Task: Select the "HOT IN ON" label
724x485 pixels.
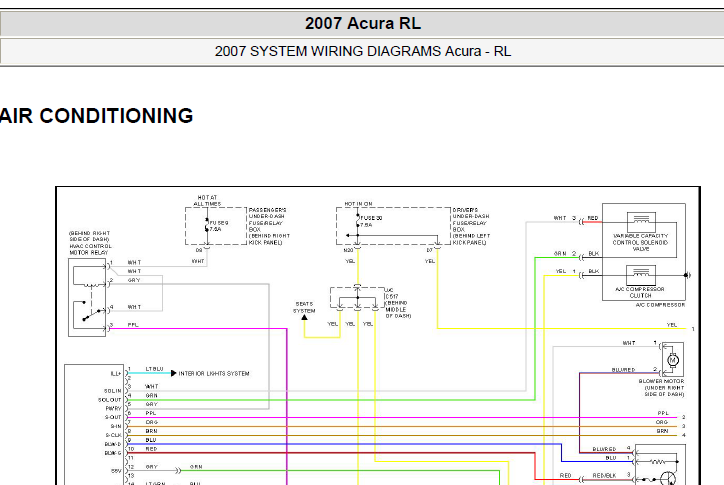Action: (x=358, y=204)
